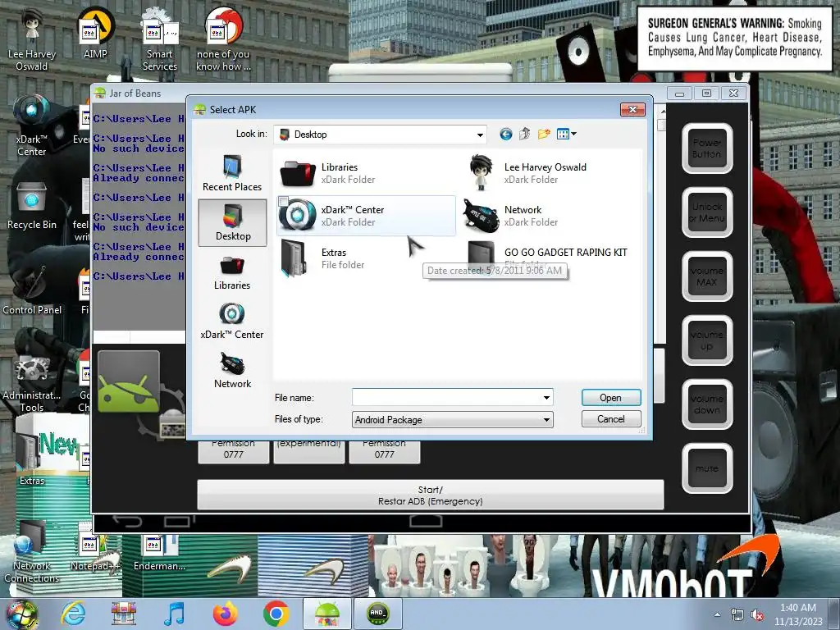Click the Android pirate icon in Jar of Beans
The height and width of the screenshot is (630, 840).
click(x=129, y=381)
